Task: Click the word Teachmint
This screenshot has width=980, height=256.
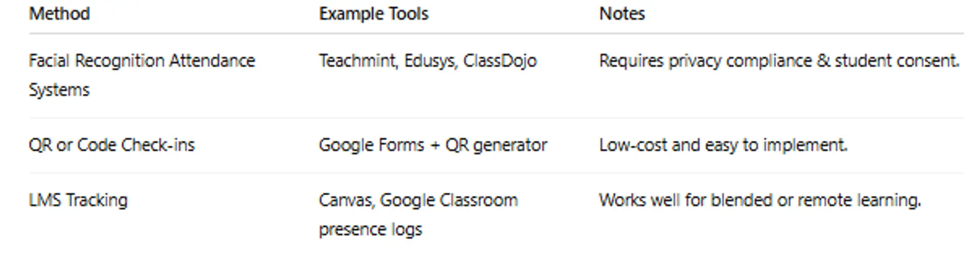Action: [357, 61]
